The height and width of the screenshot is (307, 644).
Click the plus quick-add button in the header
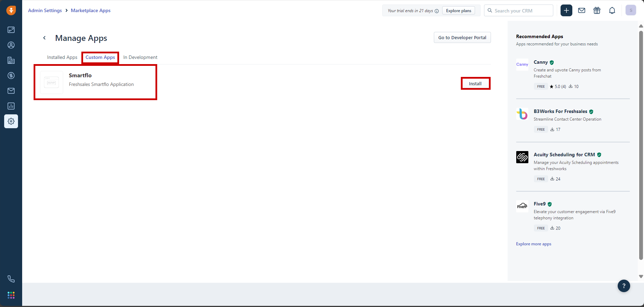[566, 10]
